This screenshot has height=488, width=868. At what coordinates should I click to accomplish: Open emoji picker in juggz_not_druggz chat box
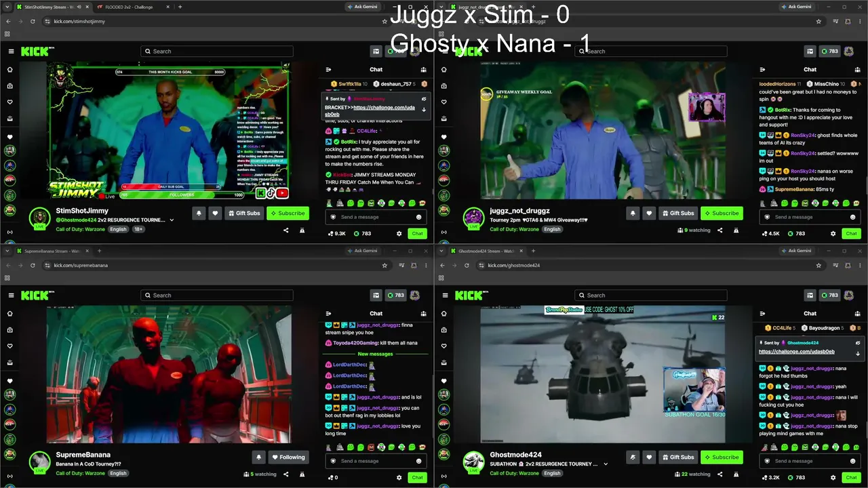(x=852, y=217)
